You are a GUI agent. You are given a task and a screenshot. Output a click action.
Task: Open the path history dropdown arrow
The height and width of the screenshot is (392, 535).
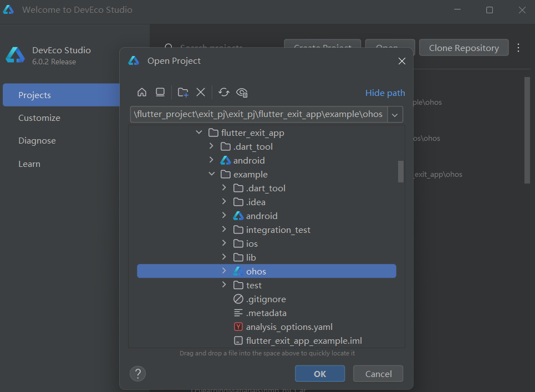pyautogui.click(x=395, y=115)
